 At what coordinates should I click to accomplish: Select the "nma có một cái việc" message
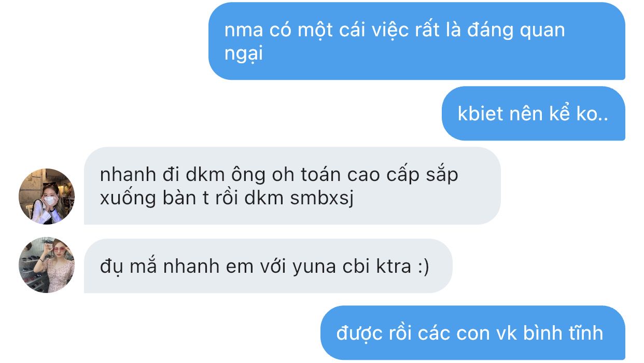pos(417,41)
